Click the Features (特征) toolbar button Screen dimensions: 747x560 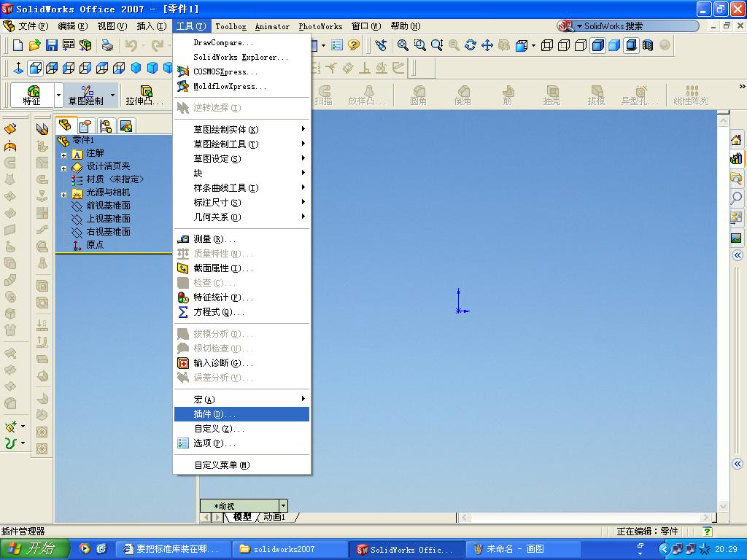32,96
